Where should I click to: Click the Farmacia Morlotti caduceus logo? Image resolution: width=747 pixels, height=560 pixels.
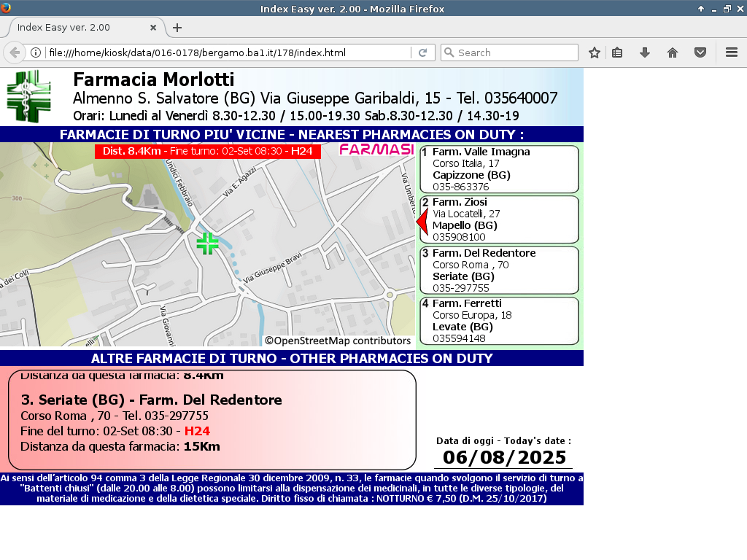click(28, 96)
